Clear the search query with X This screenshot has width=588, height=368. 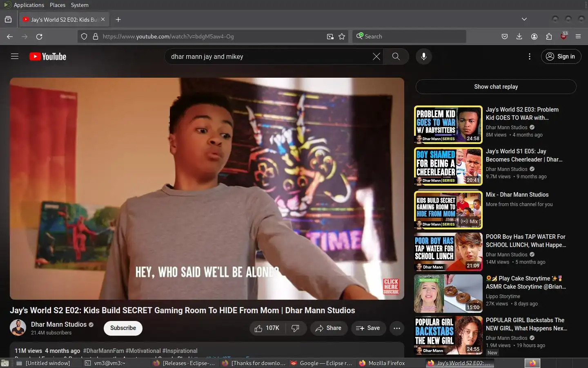coord(376,56)
